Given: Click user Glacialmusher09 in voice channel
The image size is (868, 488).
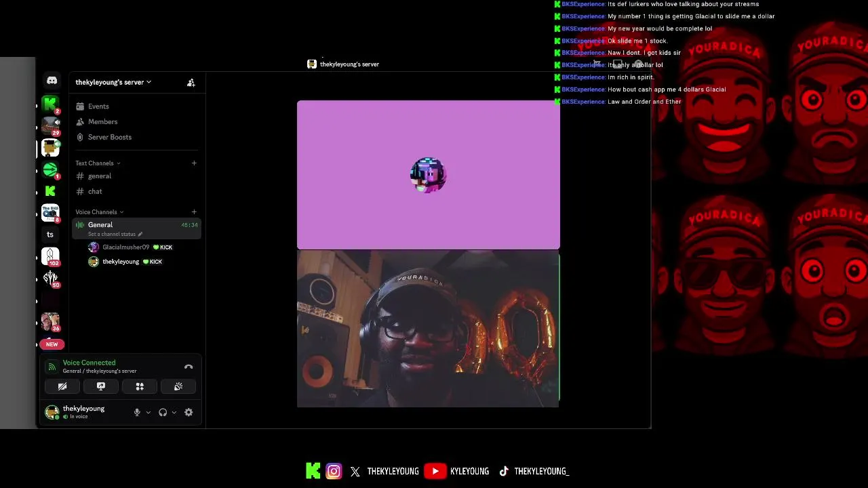Looking at the screenshot, I should pos(125,247).
